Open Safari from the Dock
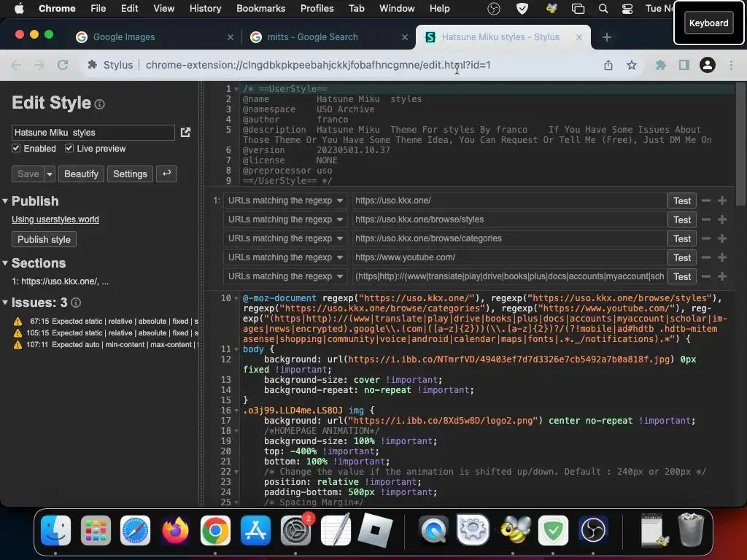The height and width of the screenshot is (560, 747). coord(135,530)
